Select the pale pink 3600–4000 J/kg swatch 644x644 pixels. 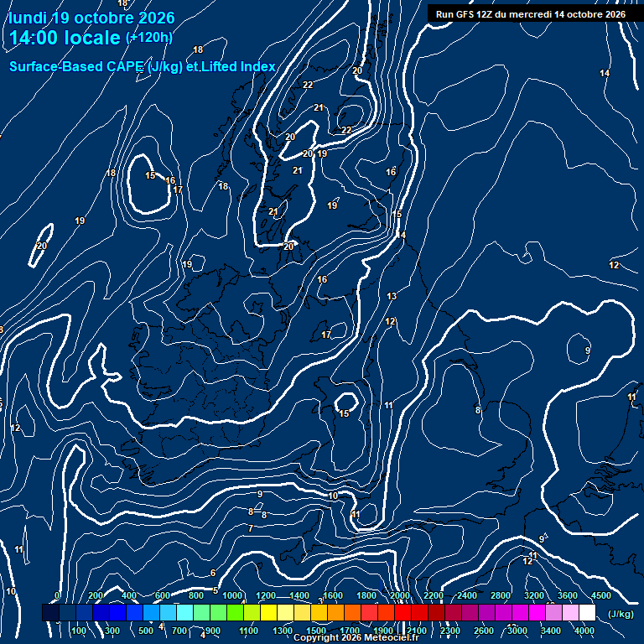(570, 612)
